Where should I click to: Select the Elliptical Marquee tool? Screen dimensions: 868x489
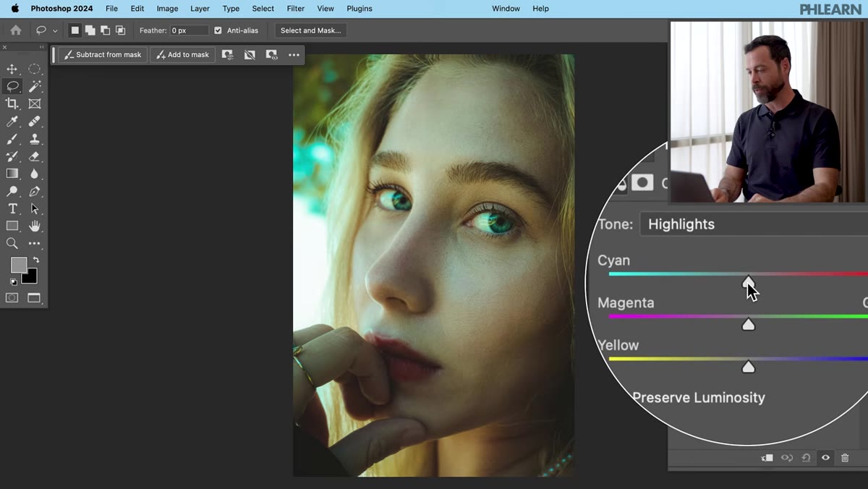[x=34, y=69]
